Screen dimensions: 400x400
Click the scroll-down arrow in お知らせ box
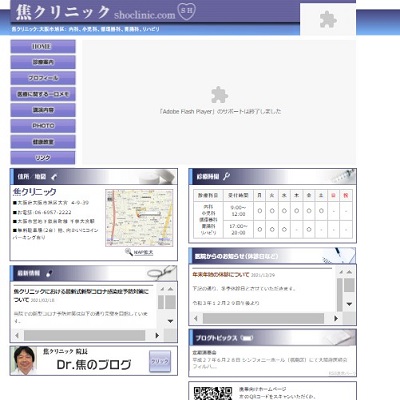[349, 304]
